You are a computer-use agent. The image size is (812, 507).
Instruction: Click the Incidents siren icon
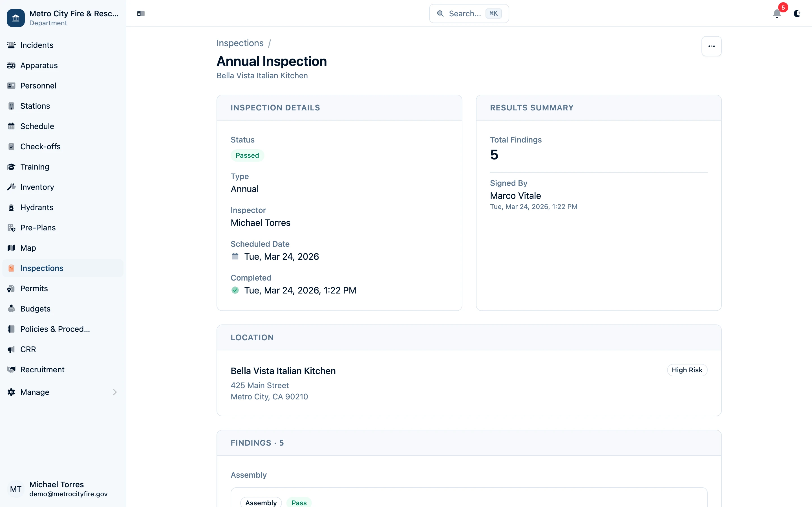[11, 45]
